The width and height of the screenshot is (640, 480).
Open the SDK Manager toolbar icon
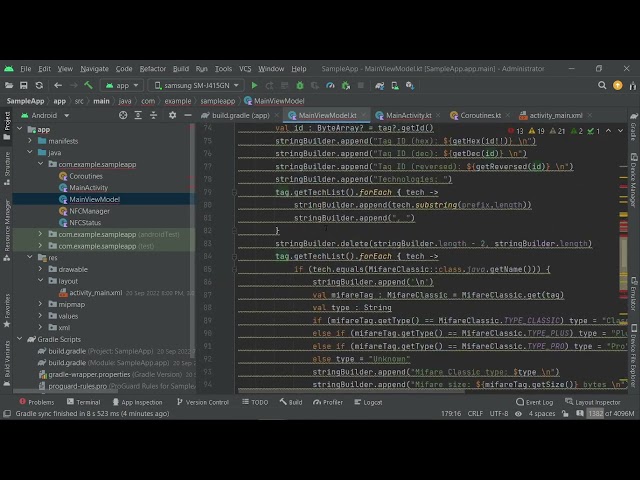pyautogui.click(x=410, y=85)
